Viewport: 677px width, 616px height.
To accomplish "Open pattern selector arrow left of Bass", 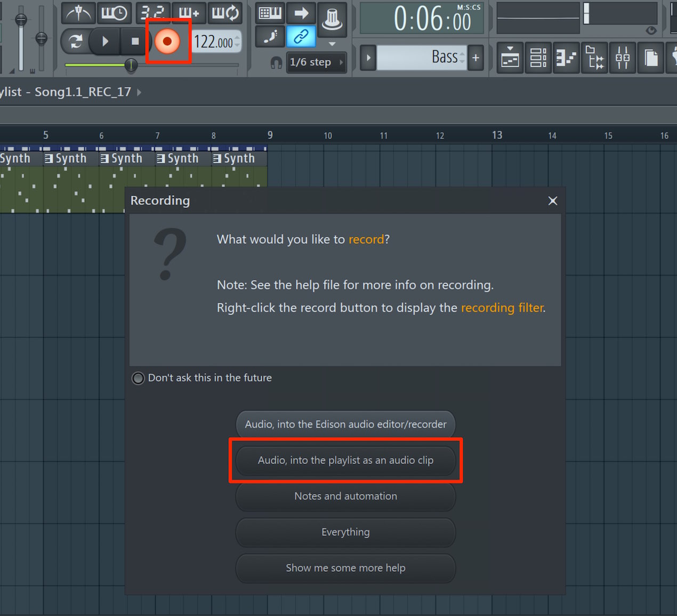I will [x=368, y=58].
